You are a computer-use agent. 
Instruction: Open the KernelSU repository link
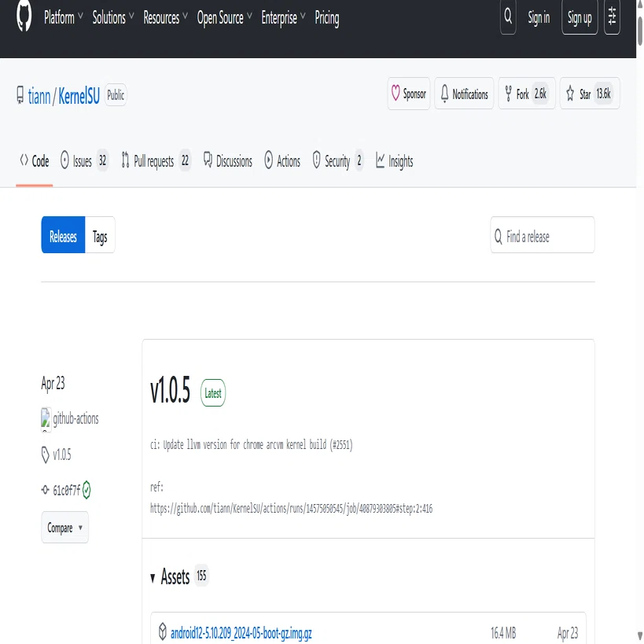pos(79,96)
